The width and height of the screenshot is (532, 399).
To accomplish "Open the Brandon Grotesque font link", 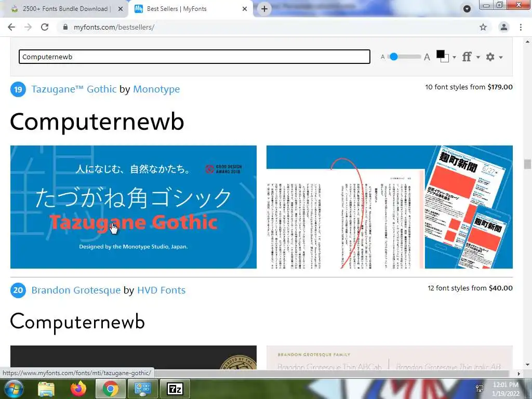I will (76, 290).
